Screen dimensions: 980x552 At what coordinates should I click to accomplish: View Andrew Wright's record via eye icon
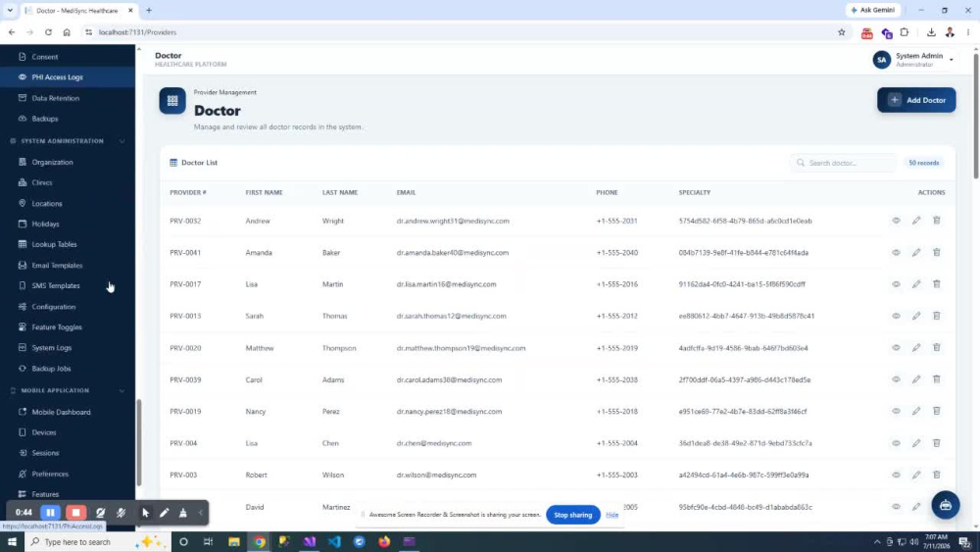(897, 221)
